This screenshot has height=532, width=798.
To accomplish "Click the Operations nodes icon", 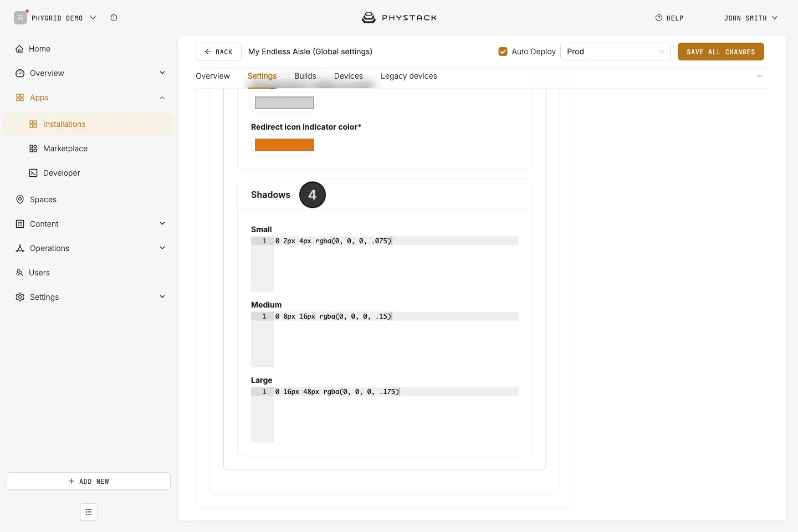I will (x=20, y=248).
